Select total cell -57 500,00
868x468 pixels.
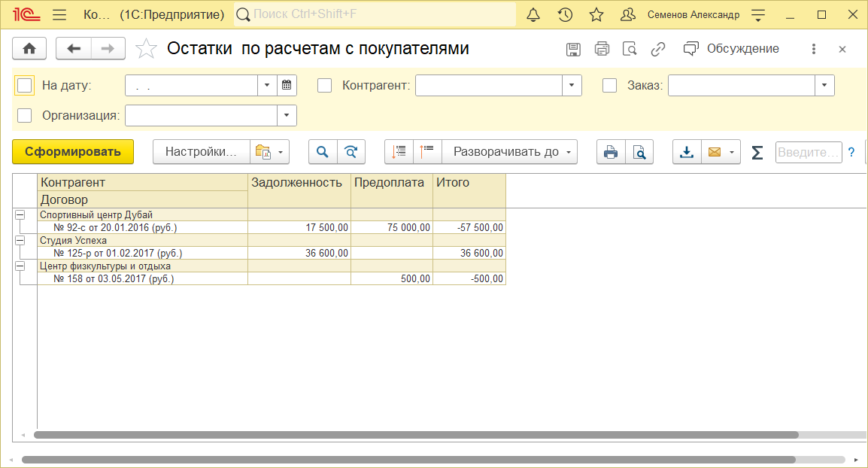[469, 228]
